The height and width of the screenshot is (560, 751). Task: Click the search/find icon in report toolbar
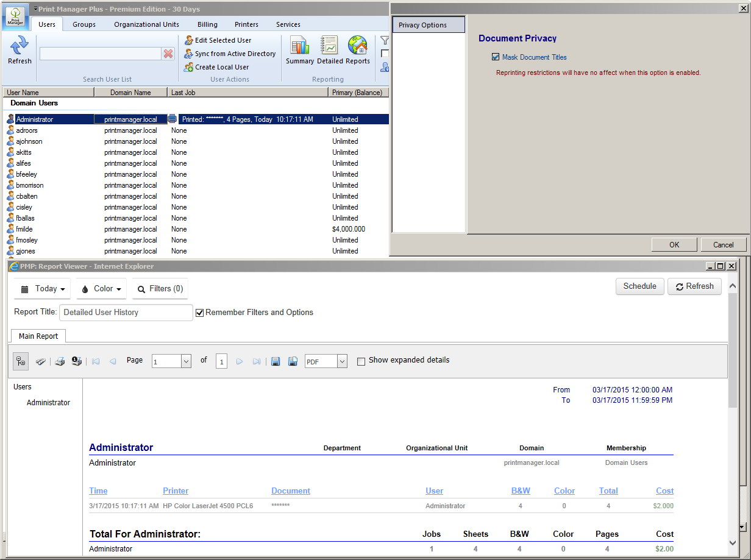coord(40,361)
